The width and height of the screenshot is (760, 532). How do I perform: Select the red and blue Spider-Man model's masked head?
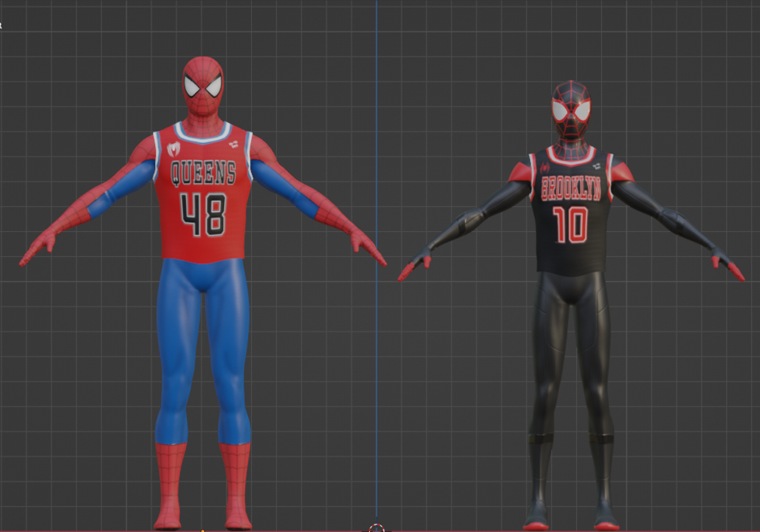[203, 86]
